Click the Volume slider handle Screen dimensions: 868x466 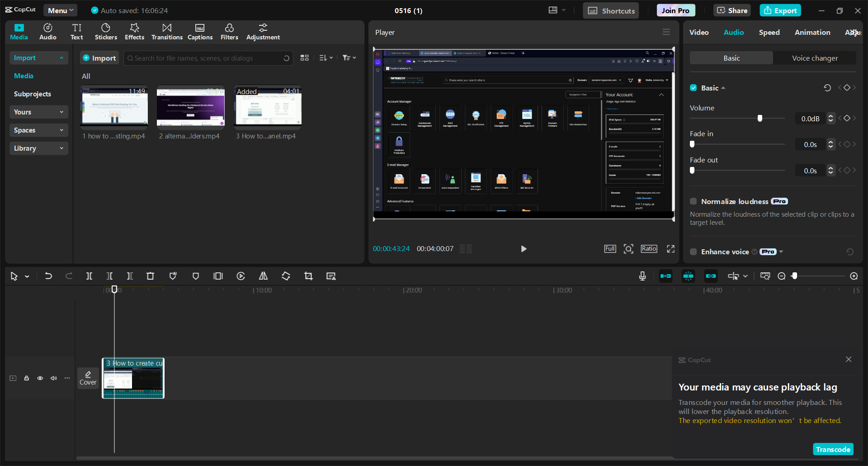click(760, 119)
